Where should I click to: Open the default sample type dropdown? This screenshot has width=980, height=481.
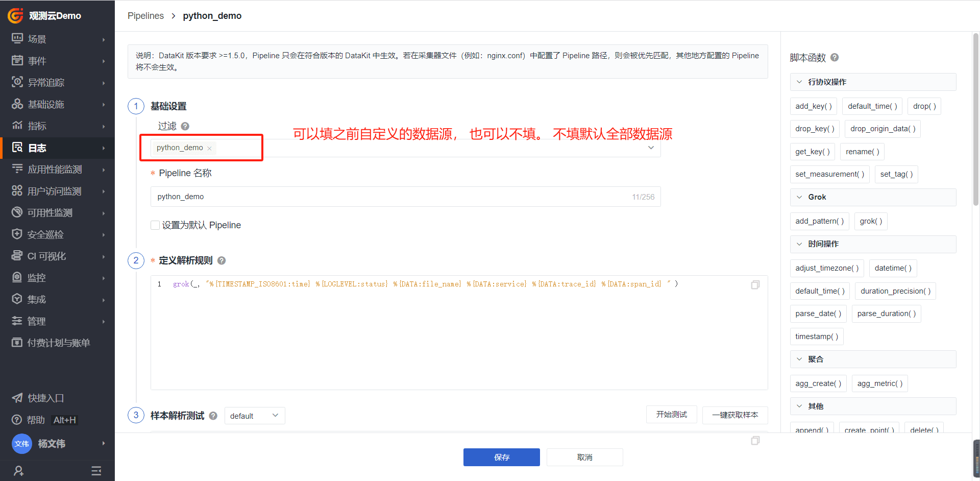pos(254,416)
